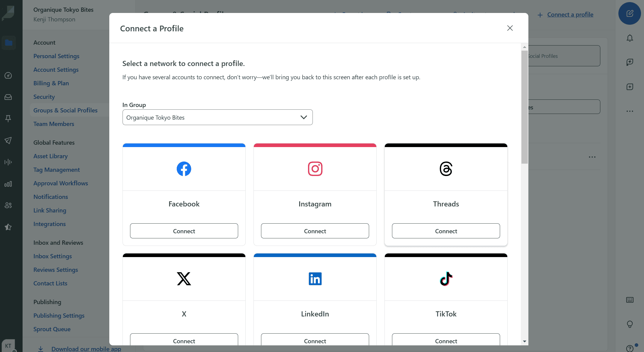Click the Instagram logo icon
Screen dimensions: 644x352
coord(315,169)
